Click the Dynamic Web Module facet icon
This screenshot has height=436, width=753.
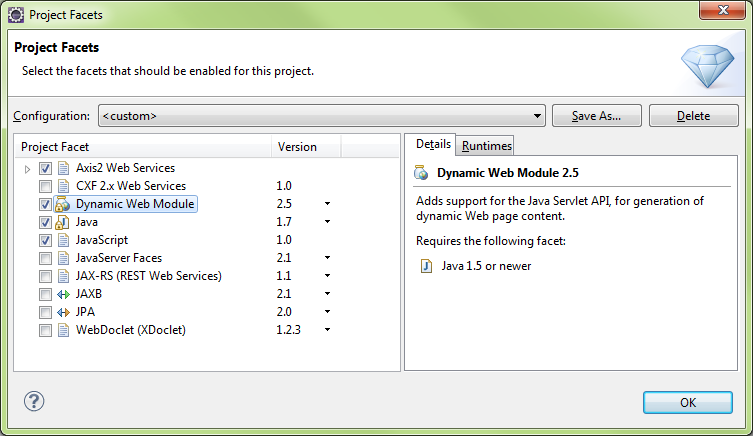coord(64,204)
